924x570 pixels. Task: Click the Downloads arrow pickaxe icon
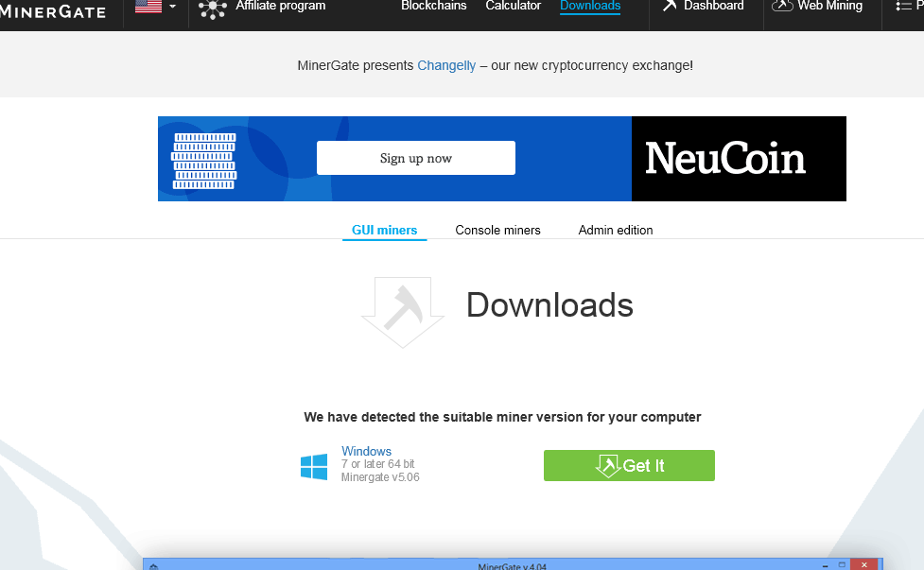(403, 312)
